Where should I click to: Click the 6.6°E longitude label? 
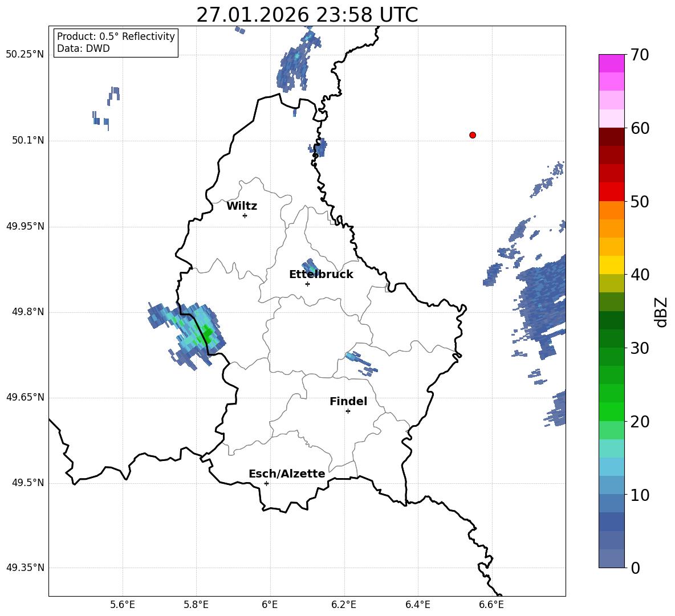(491, 605)
